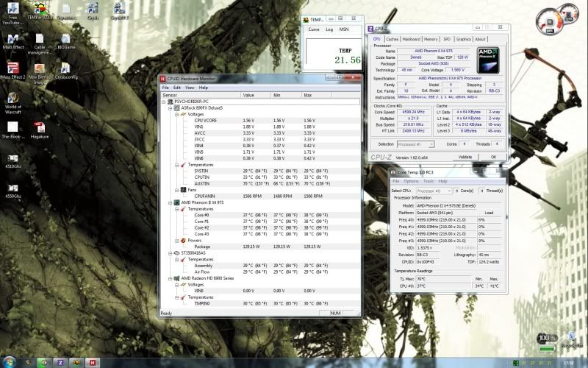Open the 4550Ghz desktop image icon
Screen dimensions: 588x368
pos(13,191)
